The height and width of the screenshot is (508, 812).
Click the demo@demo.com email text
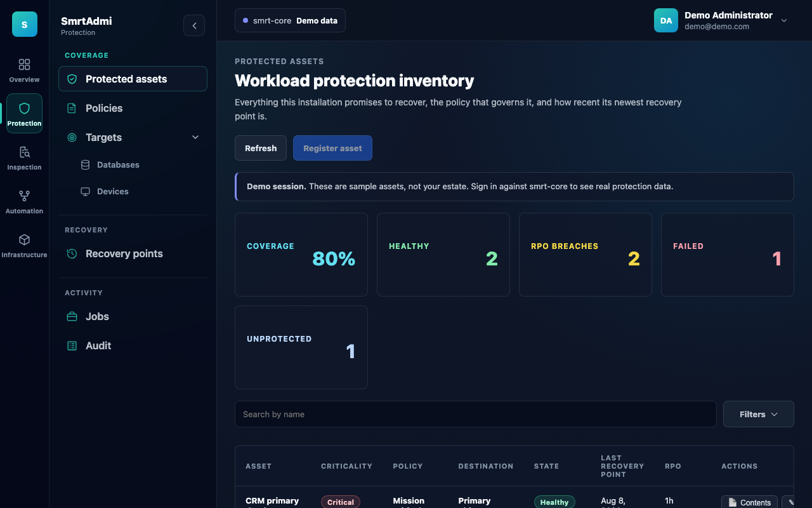point(717,27)
